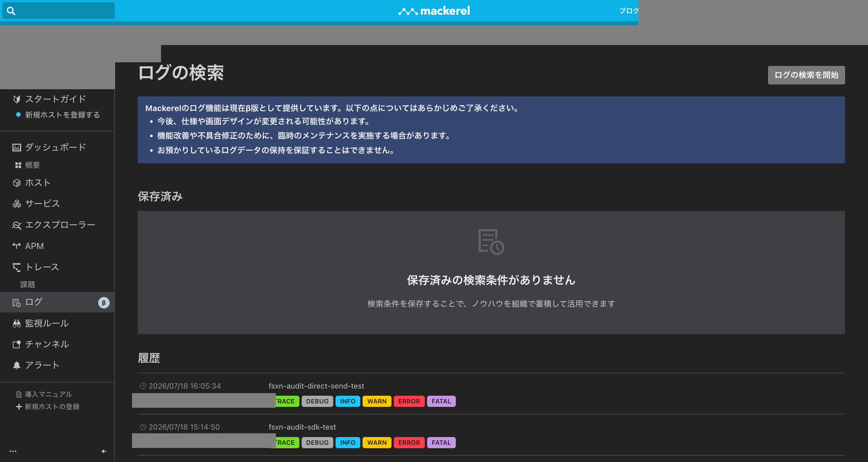Click the search magnifier icon in header
Image resolution: width=868 pixels, height=462 pixels.
click(11, 11)
